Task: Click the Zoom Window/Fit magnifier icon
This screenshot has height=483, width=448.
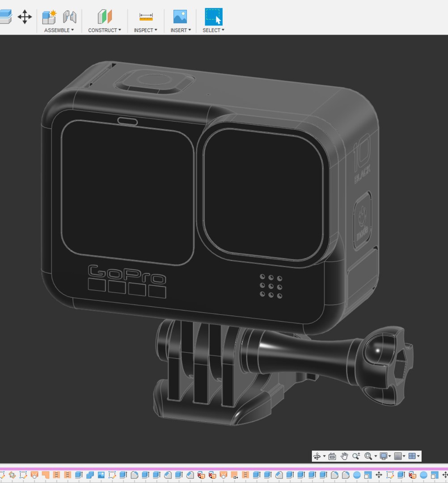Action: coord(368,456)
